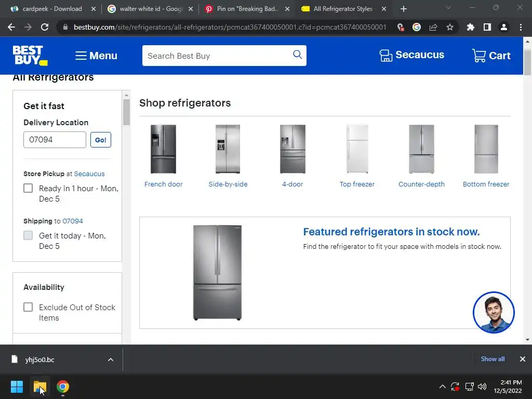Open the hamburger Menu
The height and width of the screenshot is (399, 532).
(x=96, y=56)
